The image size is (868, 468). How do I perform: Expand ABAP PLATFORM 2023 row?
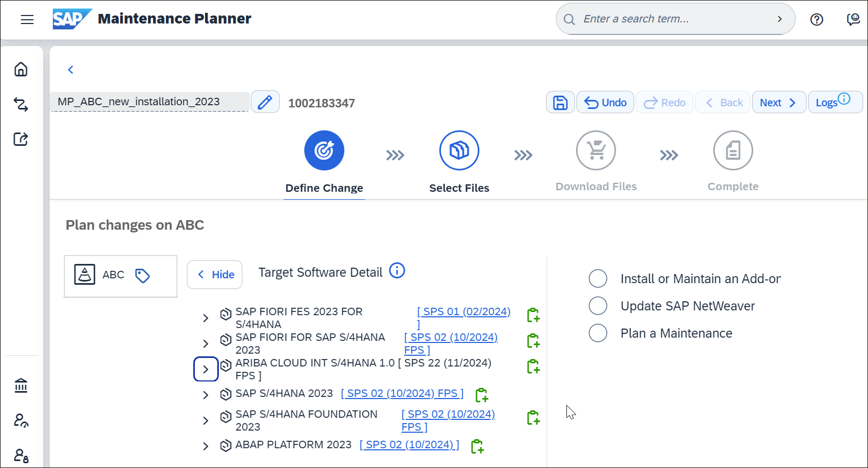tap(206, 446)
